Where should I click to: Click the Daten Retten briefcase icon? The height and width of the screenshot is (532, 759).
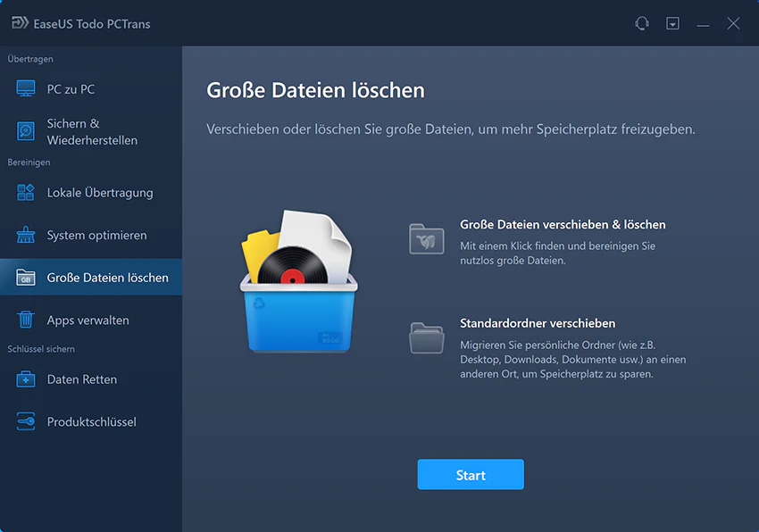[26, 379]
